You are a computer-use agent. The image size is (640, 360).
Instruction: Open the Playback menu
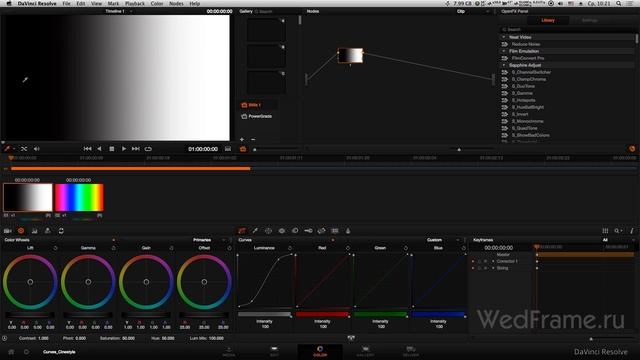click(135, 3)
